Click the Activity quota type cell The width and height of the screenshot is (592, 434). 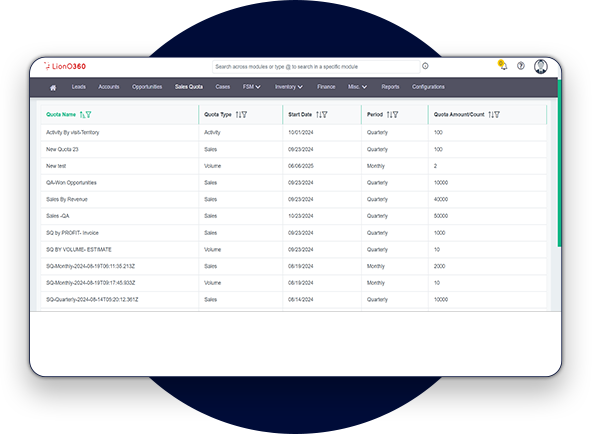click(x=212, y=132)
